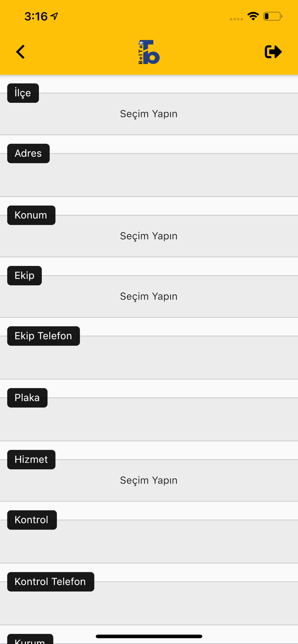298x644 pixels.
Task: Focus the Kontrol input field
Action: 149,541
